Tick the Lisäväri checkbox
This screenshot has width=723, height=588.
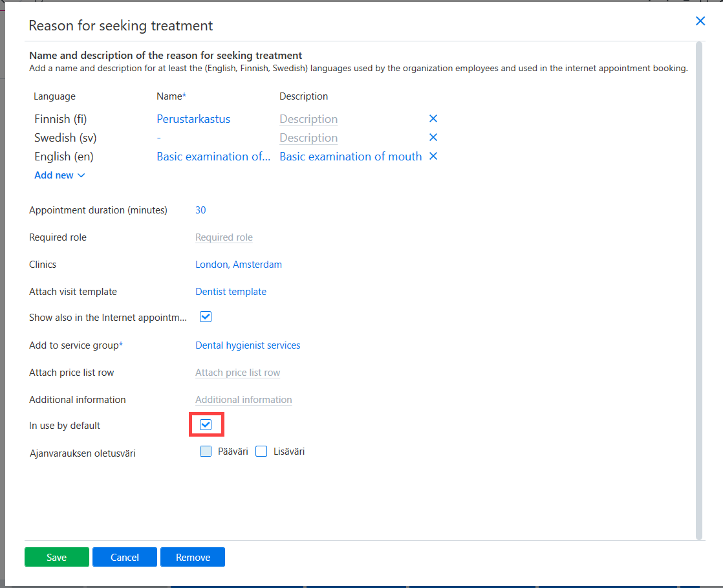click(261, 451)
